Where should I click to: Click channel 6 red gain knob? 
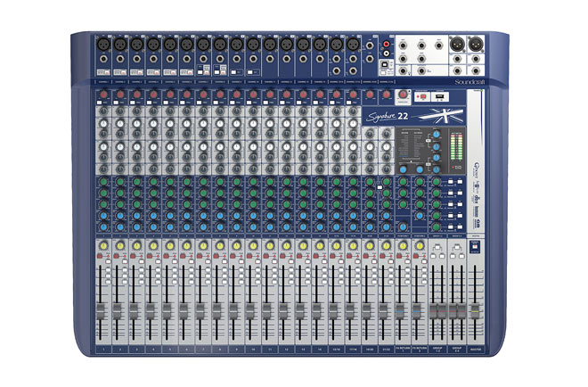pos(186,95)
